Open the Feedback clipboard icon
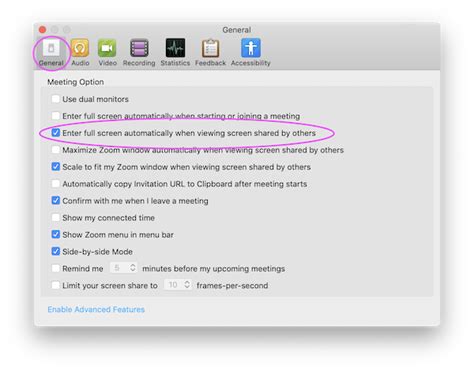Screen dimensions: 474x371 click(x=210, y=48)
